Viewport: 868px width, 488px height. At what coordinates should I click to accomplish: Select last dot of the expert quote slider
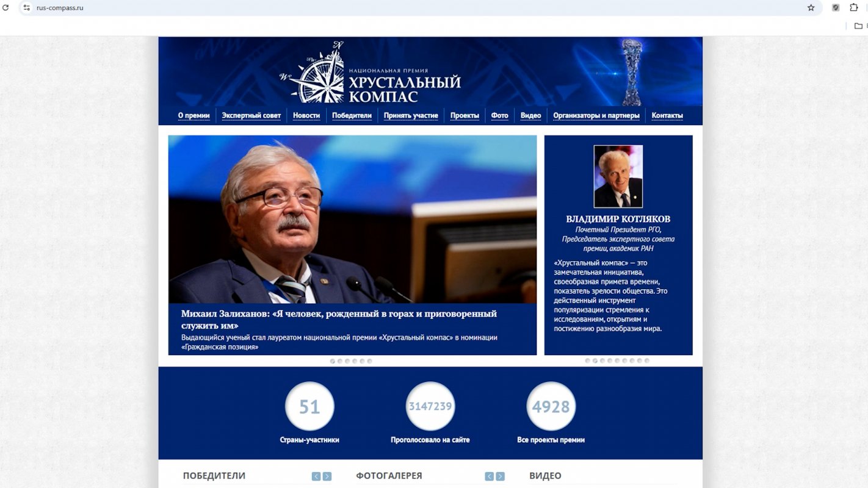(647, 361)
